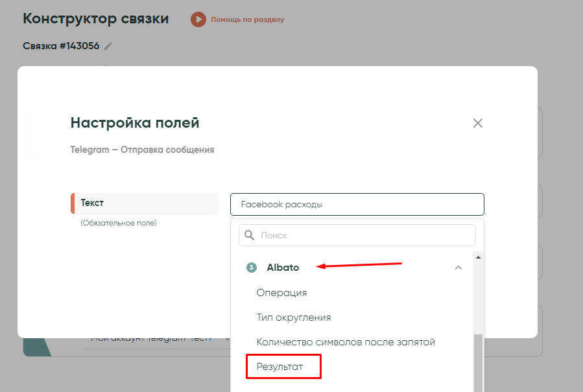Click the dropdown list scrollbar thumb

coord(479,363)
